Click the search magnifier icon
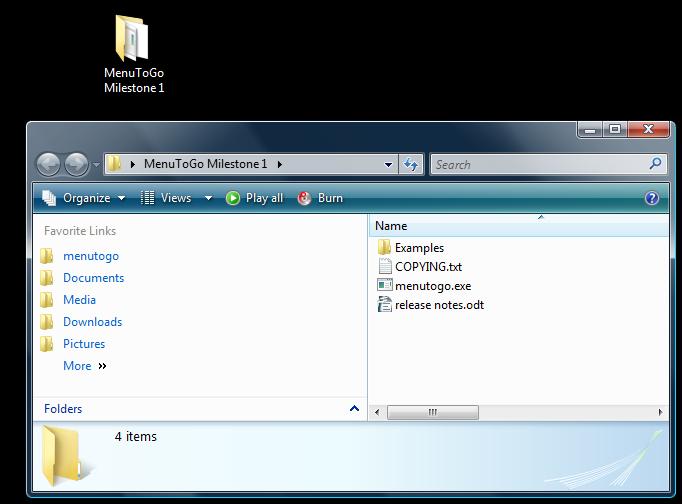Viewport: 682px width, 504px height. click(x=656, y=164)
